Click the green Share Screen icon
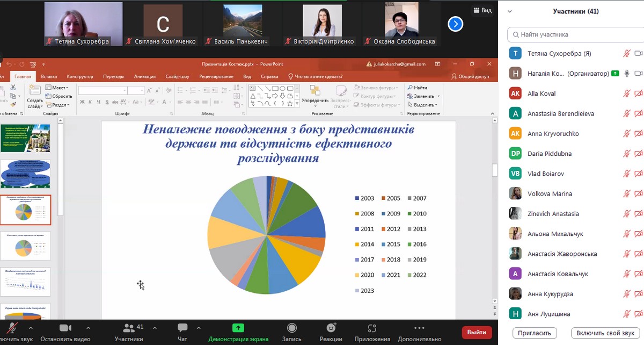644x345 pixels. pyautogui.click(x=238, y=328)
